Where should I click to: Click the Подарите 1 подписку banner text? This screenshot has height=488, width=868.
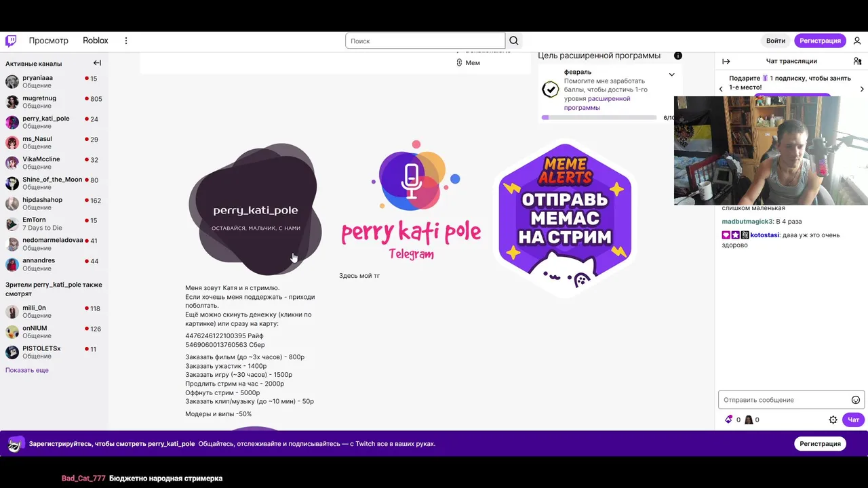click(x=789, y=83)
